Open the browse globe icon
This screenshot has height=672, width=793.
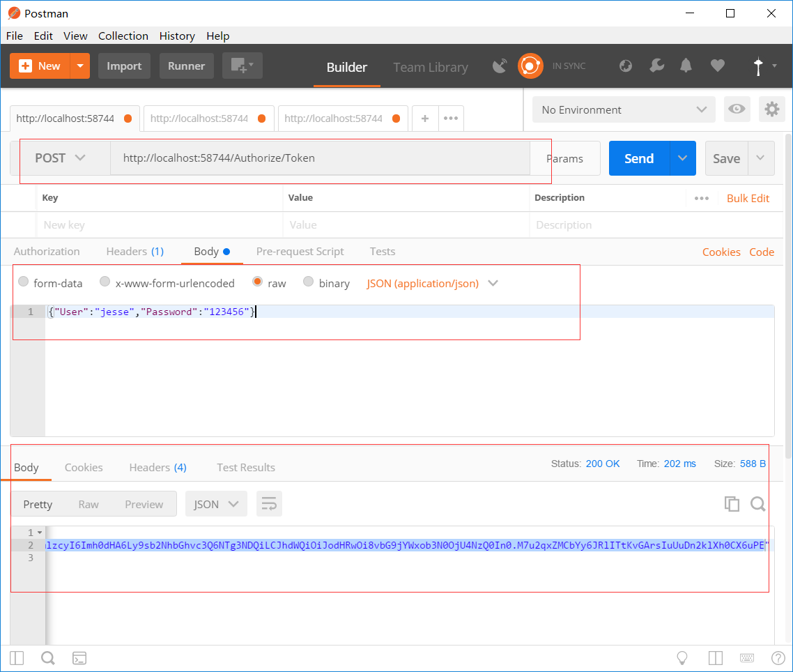pyautogui.click(x=626, y=66)
